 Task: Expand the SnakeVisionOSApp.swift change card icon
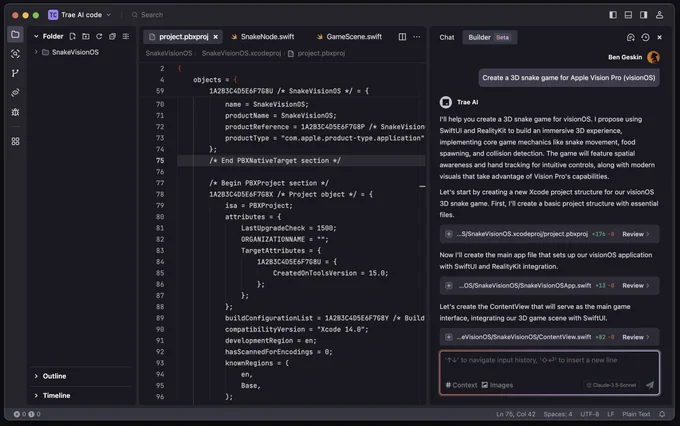coord(449,285)
